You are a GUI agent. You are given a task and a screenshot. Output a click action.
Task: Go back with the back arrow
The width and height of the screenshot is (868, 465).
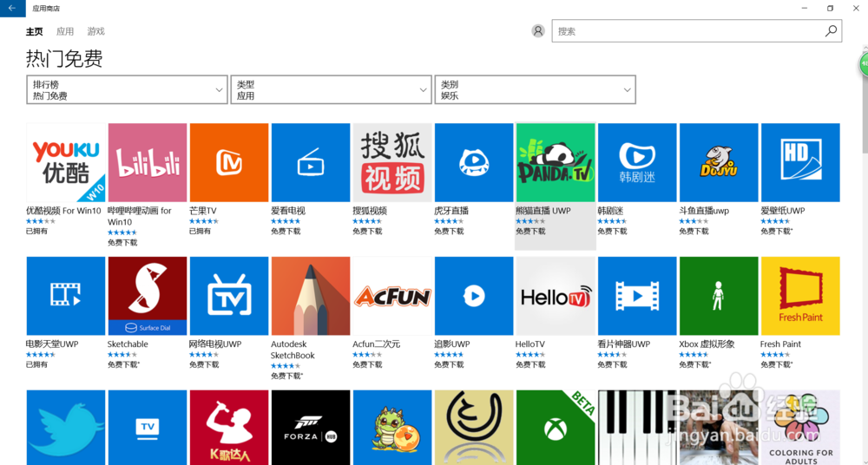12,9
